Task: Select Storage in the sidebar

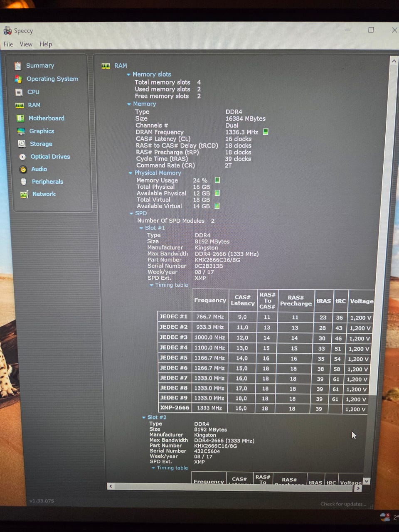Action: click(x=41, y=144)
